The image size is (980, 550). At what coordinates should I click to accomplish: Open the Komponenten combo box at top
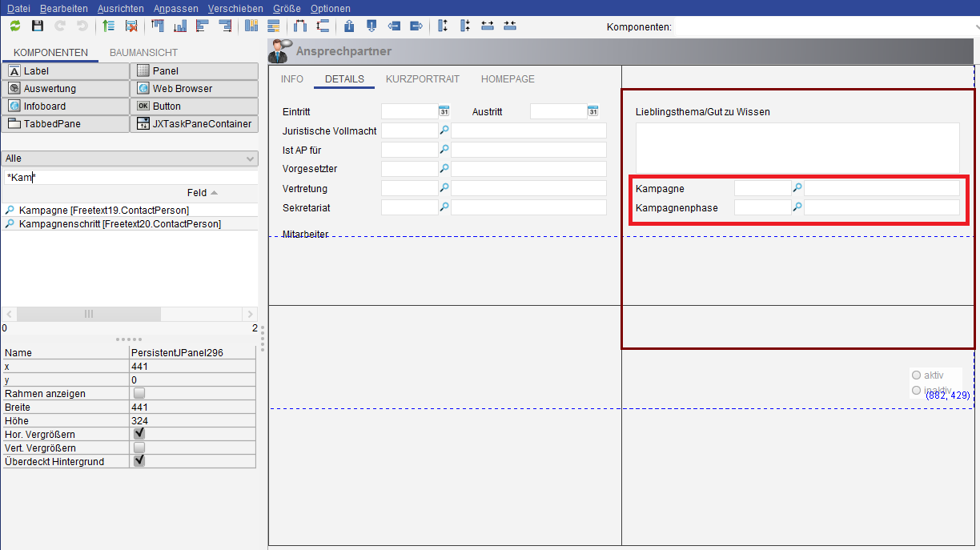coord(825,27)
